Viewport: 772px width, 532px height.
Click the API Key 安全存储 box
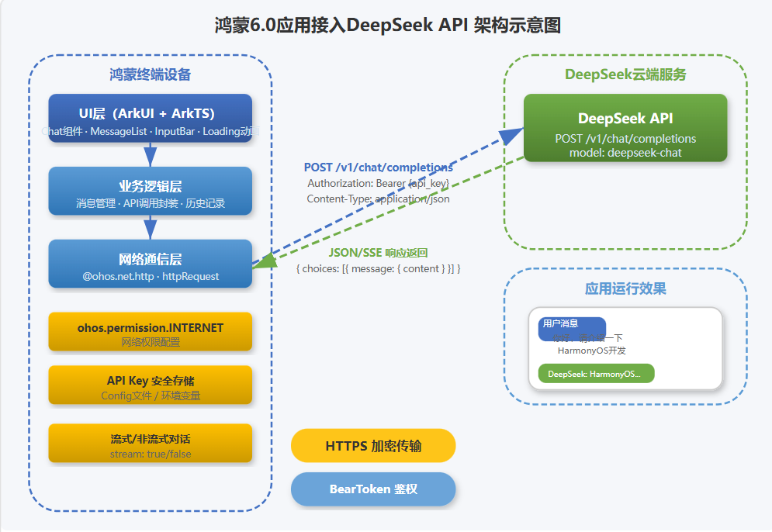click(x=151, y=385)
